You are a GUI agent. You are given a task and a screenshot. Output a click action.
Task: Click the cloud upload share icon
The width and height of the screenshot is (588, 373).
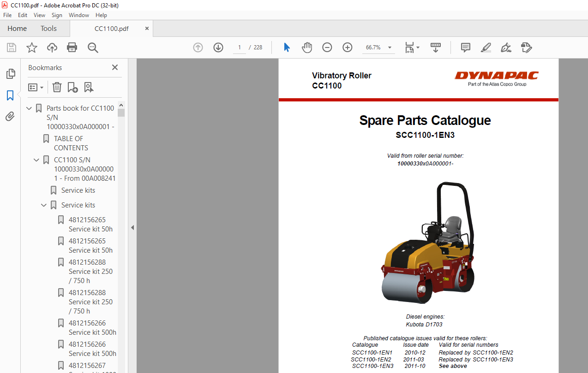point(52,47)
